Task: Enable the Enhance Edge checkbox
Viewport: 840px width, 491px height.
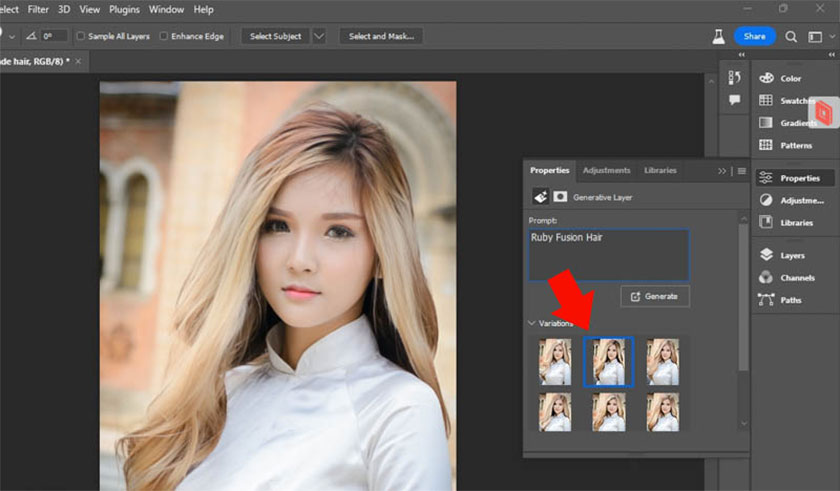Action: 163,36
